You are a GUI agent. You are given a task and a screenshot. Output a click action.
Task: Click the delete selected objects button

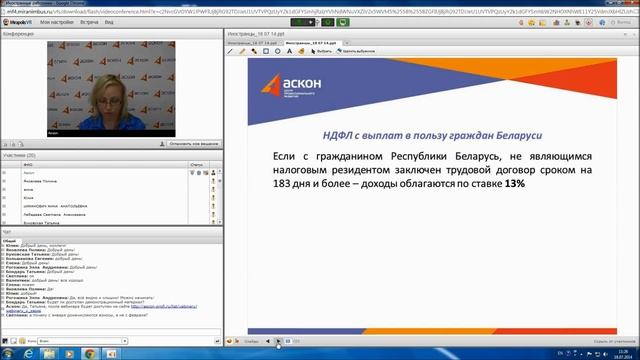tap(356, 51)
